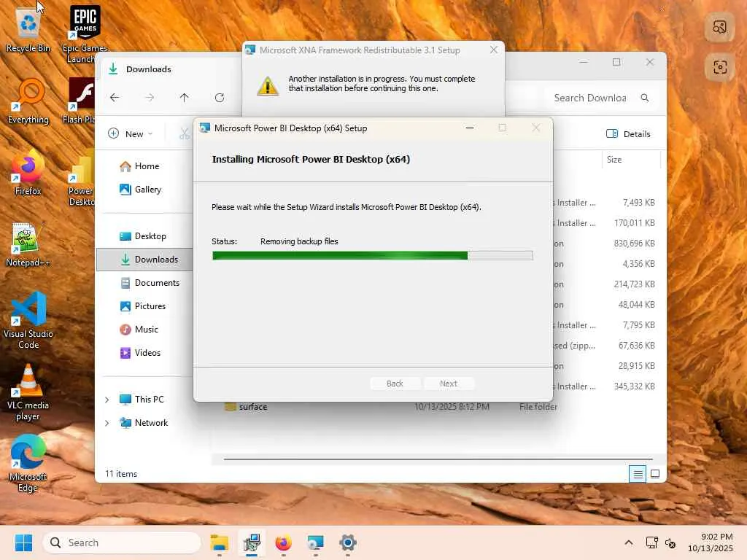Open the Visual Studio Code desktop icon
This screenshot has width=747, height=560.
pyautogui.click(x=28, y=320)
